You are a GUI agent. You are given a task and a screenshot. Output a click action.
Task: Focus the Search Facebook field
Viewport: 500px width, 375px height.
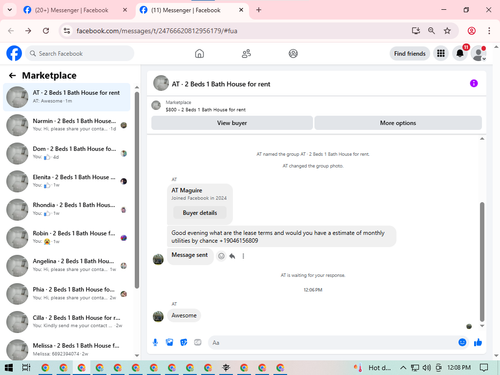click(80, 53)
